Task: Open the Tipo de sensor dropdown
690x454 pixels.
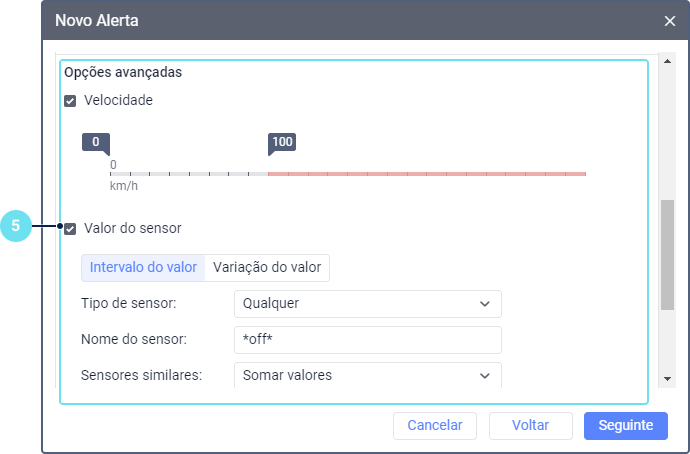Action: (368, 304)
